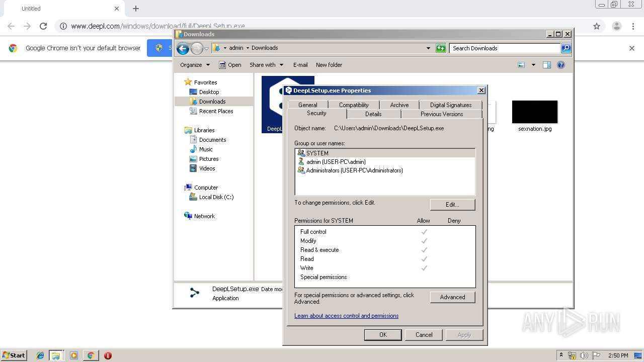Select the DeepLSetup.exe file icon

tap(272, 104)
